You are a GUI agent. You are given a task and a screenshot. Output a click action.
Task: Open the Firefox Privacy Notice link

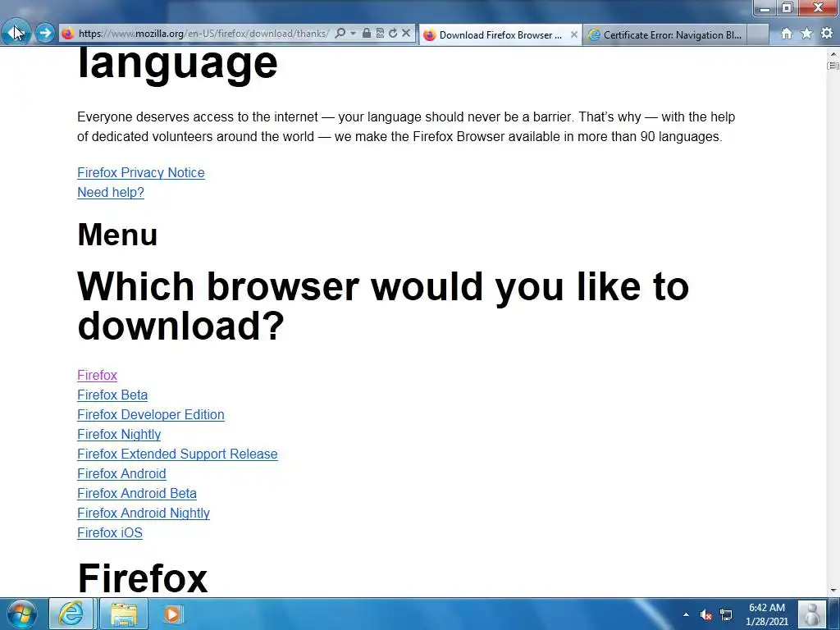(x=141, y=172)
